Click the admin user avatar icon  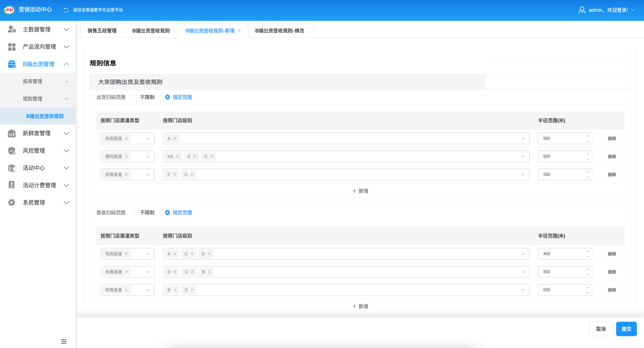[582, 10]
